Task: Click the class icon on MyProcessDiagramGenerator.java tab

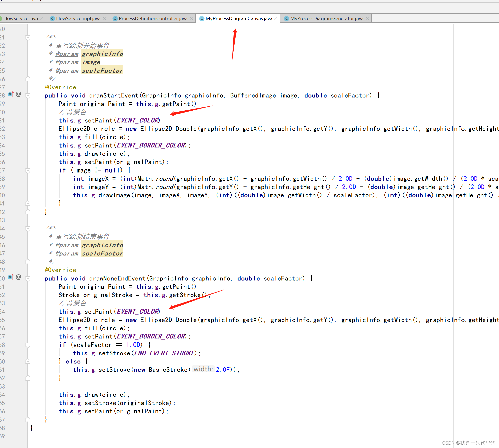Action: (287, 18)
